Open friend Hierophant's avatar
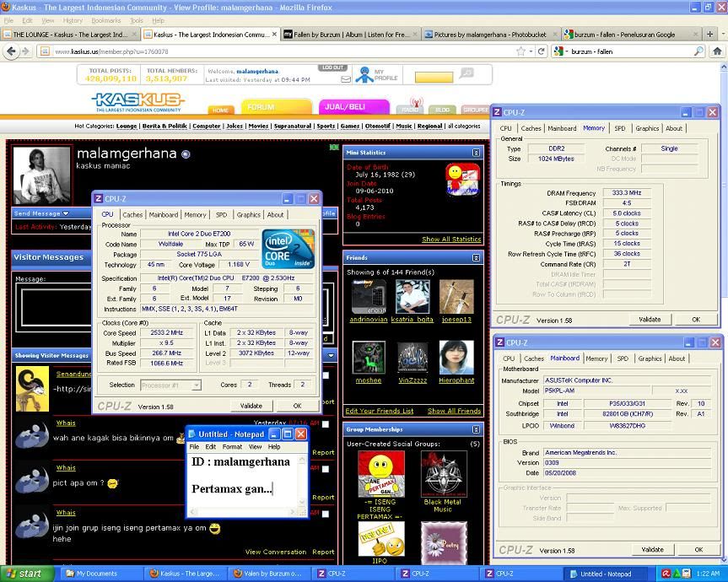Screen dimensions: 728x582 456,358
